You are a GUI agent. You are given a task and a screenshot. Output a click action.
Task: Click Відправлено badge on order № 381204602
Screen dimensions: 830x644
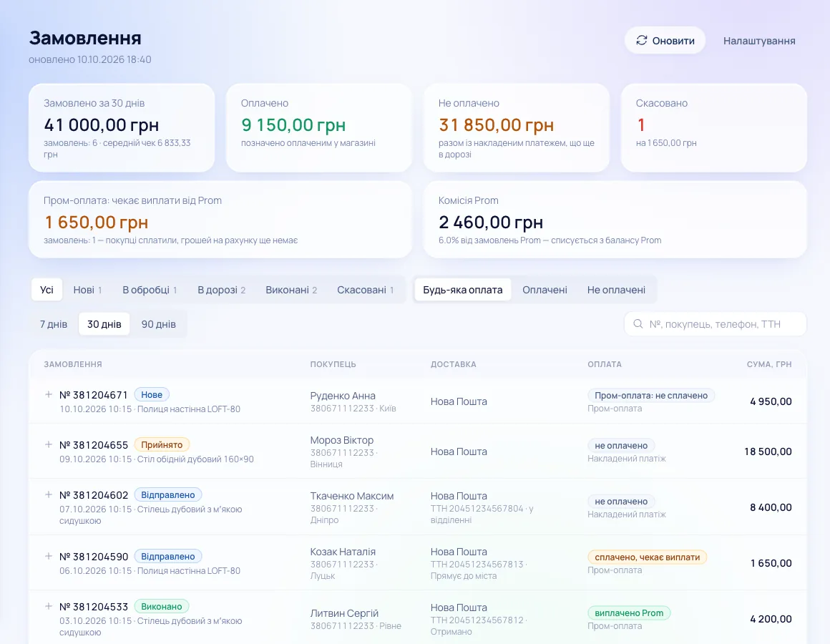click(168, 494)
